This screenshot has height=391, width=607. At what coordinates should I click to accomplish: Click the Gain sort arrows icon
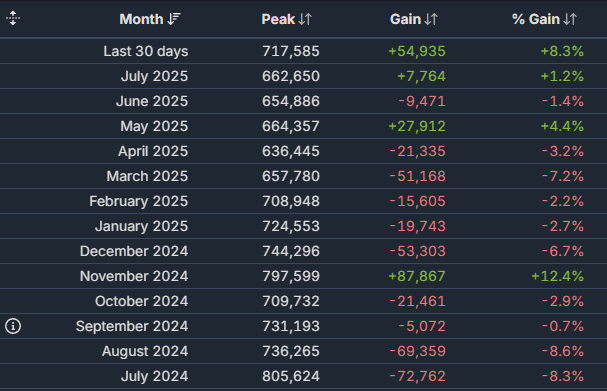[431, 19]
